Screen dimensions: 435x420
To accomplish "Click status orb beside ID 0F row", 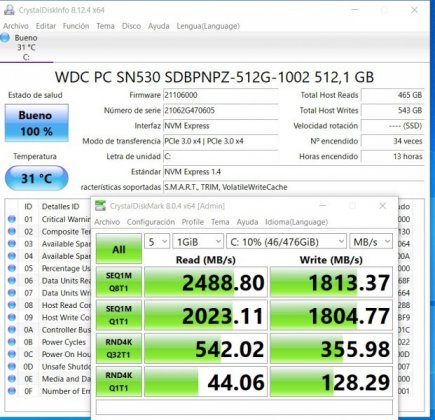I will pyautogui.click(x=12, y=391).
